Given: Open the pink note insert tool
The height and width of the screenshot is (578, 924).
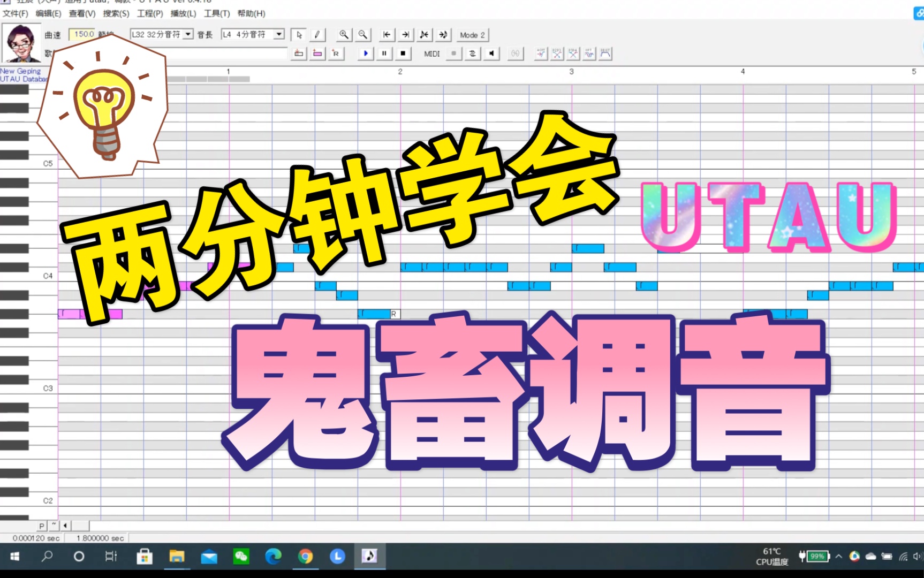Looking at the screenshot, I should tap(317, 54).
